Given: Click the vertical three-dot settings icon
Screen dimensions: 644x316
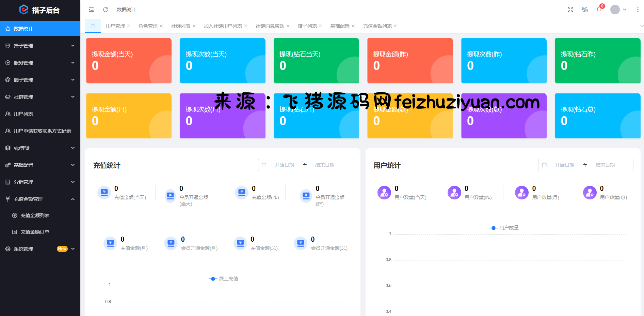Looking at the screenshot, I should coord(638,10).
